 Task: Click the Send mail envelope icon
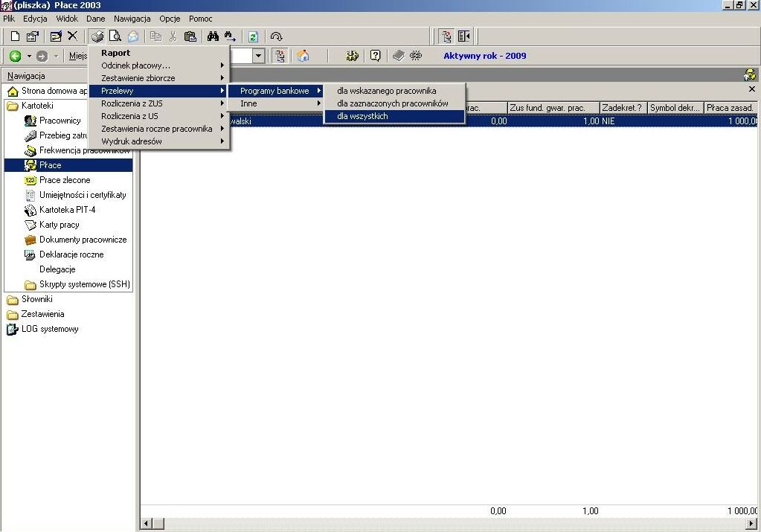tap(133, 36)
